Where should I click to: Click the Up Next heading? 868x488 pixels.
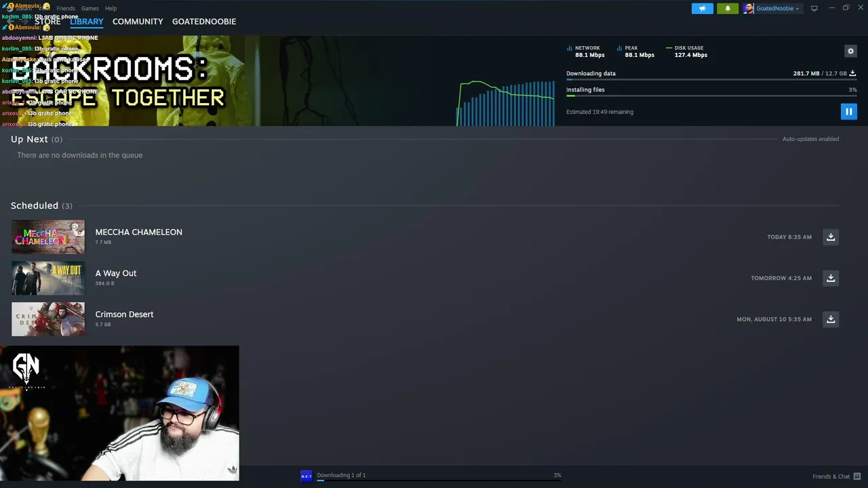pyautogui.click(x=29, y=139)
